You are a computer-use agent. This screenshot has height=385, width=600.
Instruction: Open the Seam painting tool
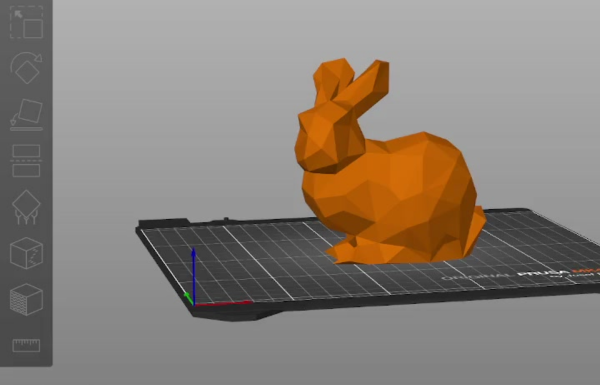pyautogui.click(x=26, y=253)
